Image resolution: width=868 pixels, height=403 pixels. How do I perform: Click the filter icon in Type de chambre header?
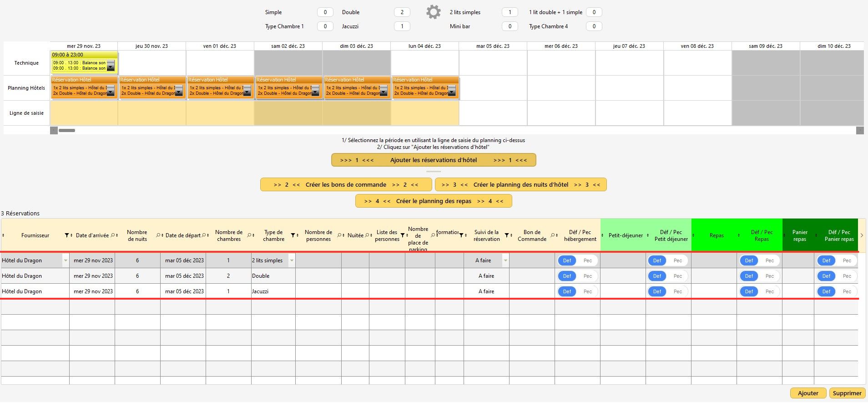tap(293, 235)
